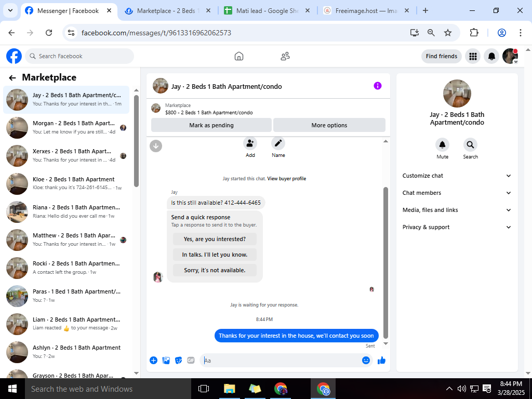Click the browser address bar URL
Viewport: 532px width, 399px height.
coord(156,33)
